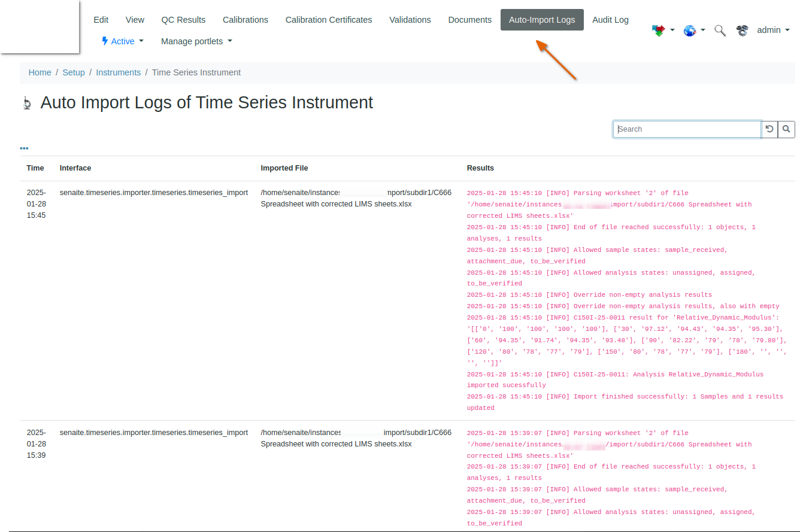Image resolution: width=800 pixels, height=532 pixels.
Task: Open the Documents tab
Action: (x=469, y=20)
